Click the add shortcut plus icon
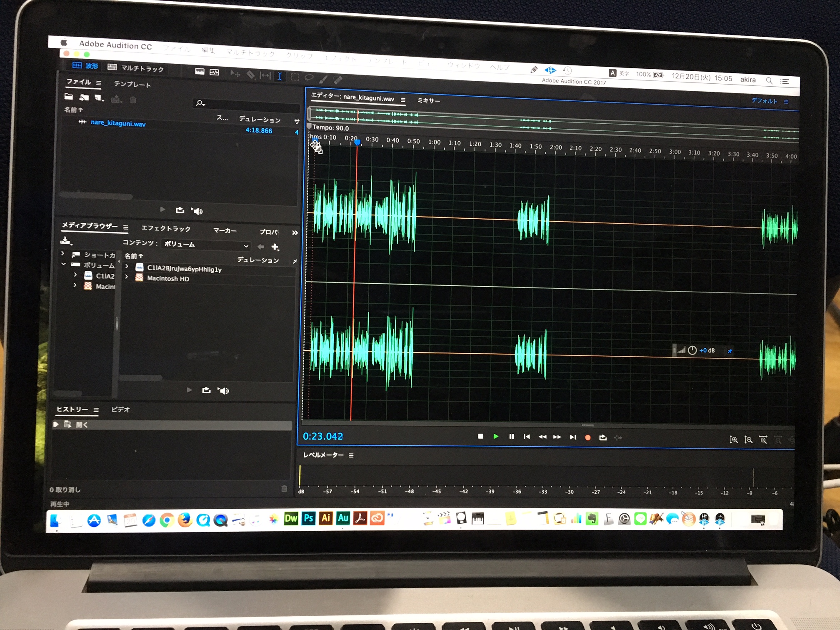This screenshot has height=630, width=840. click(275, 247)
